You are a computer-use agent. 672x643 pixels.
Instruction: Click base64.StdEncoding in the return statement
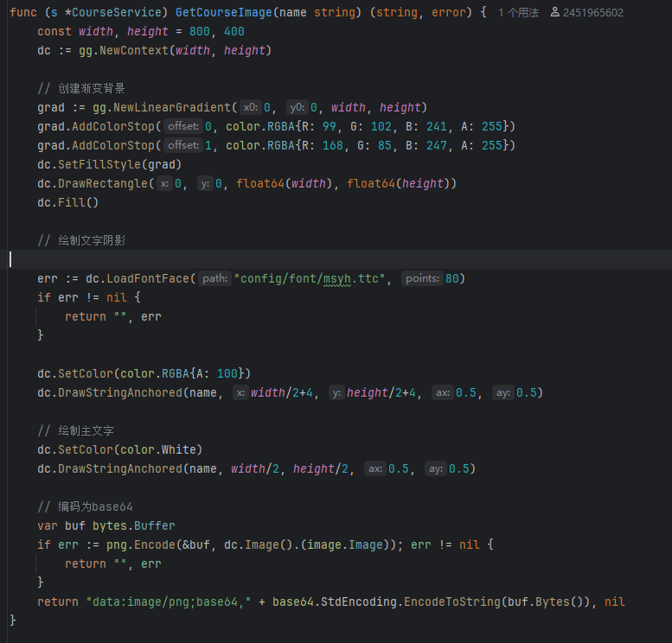(335, 602)
